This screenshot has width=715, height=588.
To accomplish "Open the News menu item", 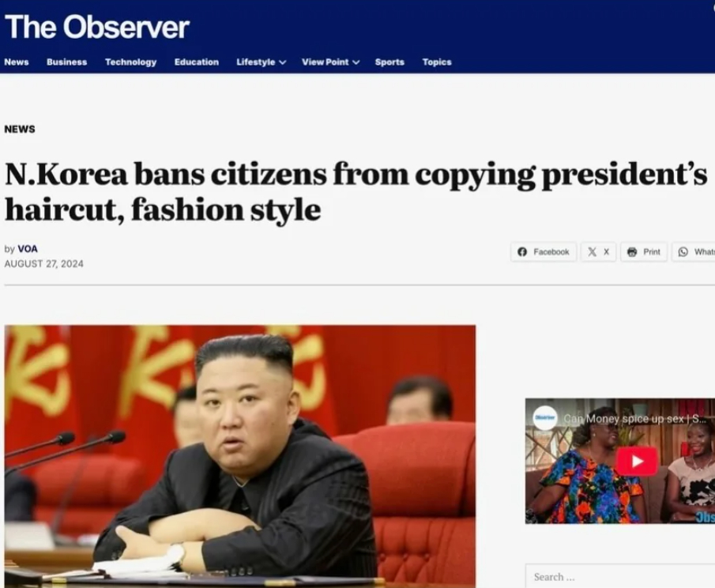I will [17, 62].
